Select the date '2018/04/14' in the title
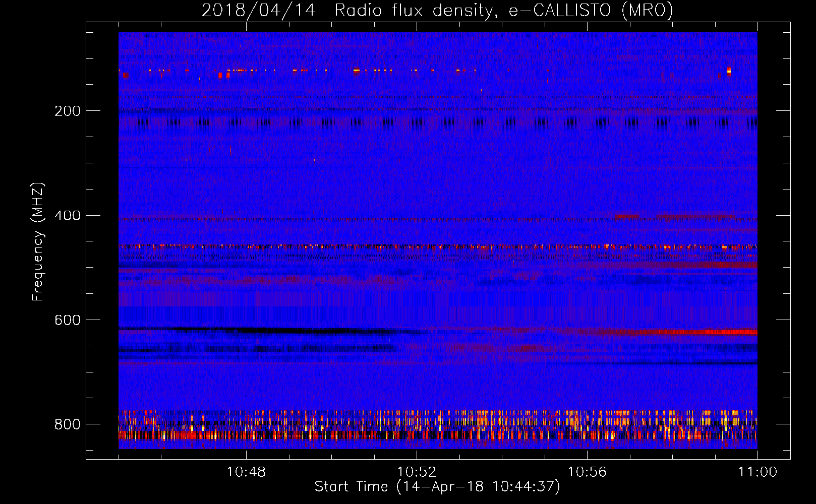 259,10
